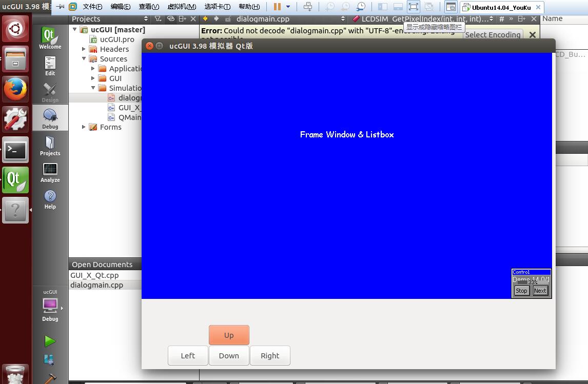Image resolution: width=588 pixels, height=384 pixels.
Task: Expand the GUI folder under Sources
Action: (x=93, y=78)
